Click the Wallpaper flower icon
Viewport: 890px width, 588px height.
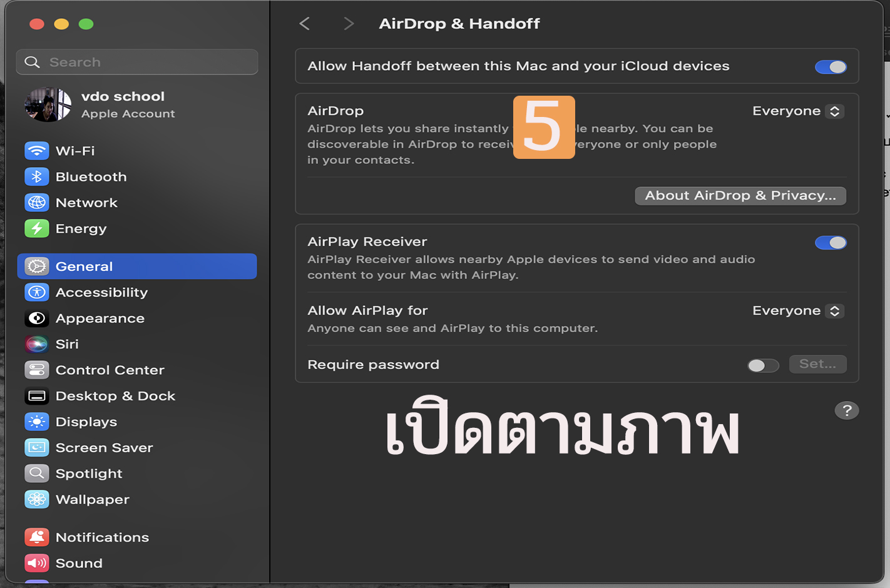click(x=37, y=500)
